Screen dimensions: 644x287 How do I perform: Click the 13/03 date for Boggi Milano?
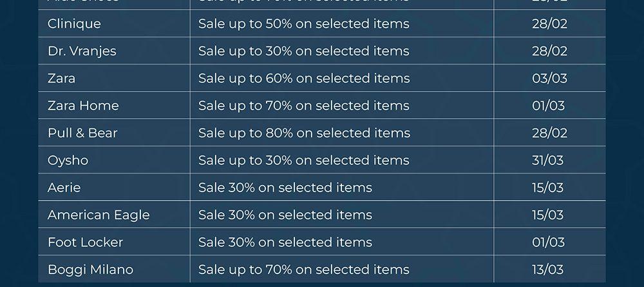pyautogui.click(x=547, y=270)
